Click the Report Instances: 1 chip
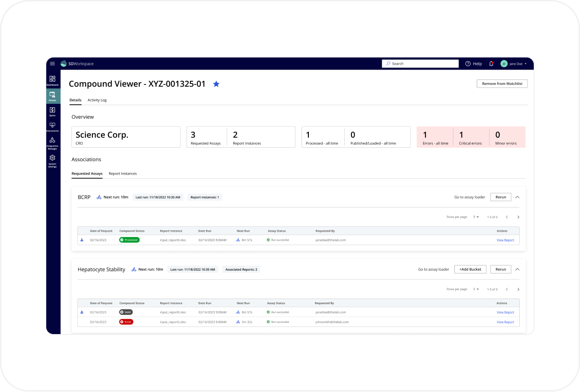This screenshot has width=580, height=392. click(x=205, y=197)
